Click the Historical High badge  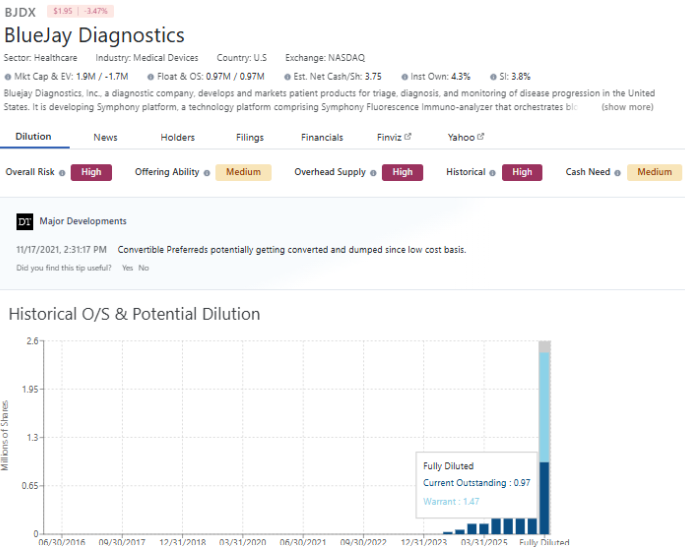(x=522, y=172)
